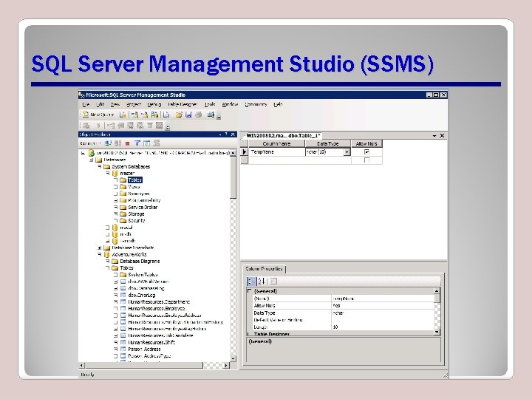
Task: Collapse the (General) section in Column Properties
Action: point(250,291)
